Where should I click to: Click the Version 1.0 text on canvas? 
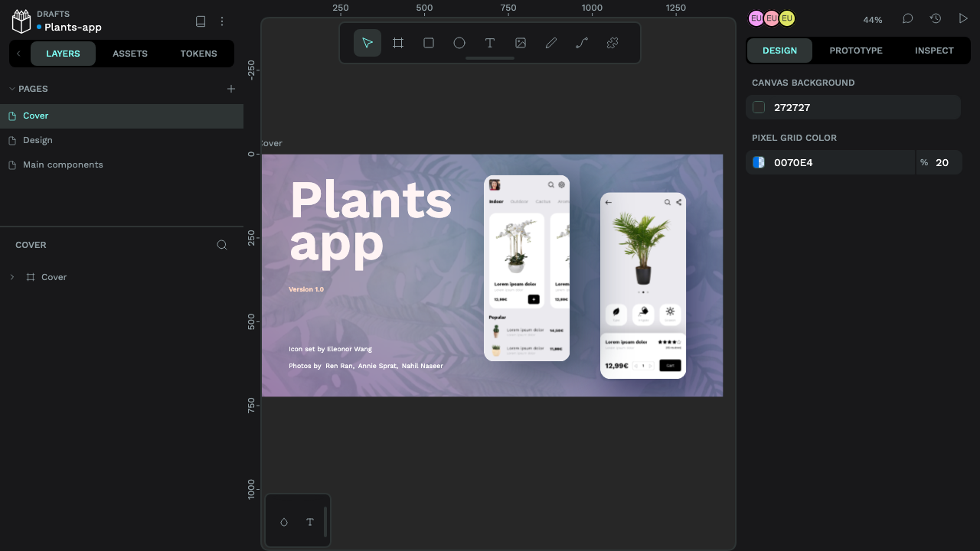(x=306, y=289)
